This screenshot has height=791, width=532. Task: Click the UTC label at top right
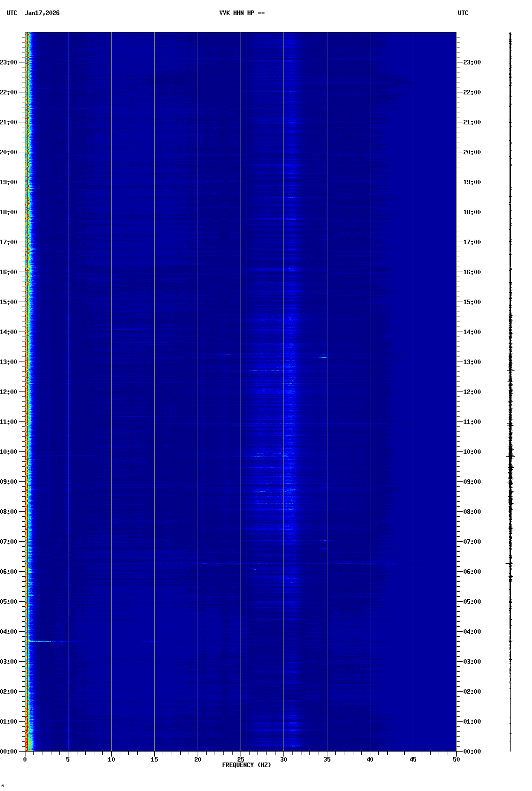[x=463, y=13]
